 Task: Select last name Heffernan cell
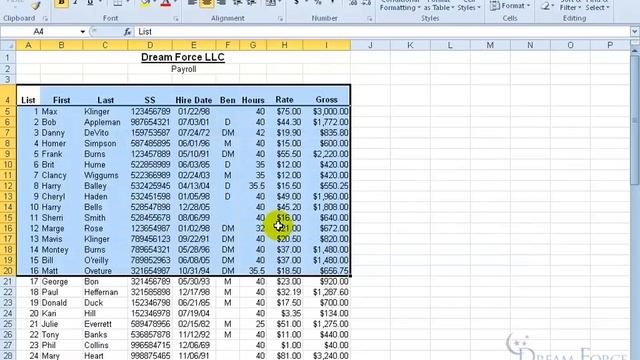click(x=104, y=292)
